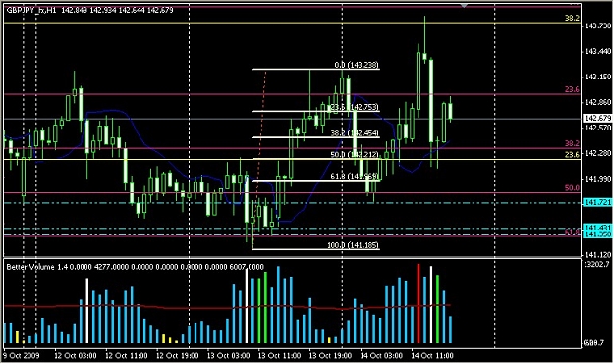Click the 14 Oct 03:00 time label
This screenshot has width=614, height=364.
[381, 356]
